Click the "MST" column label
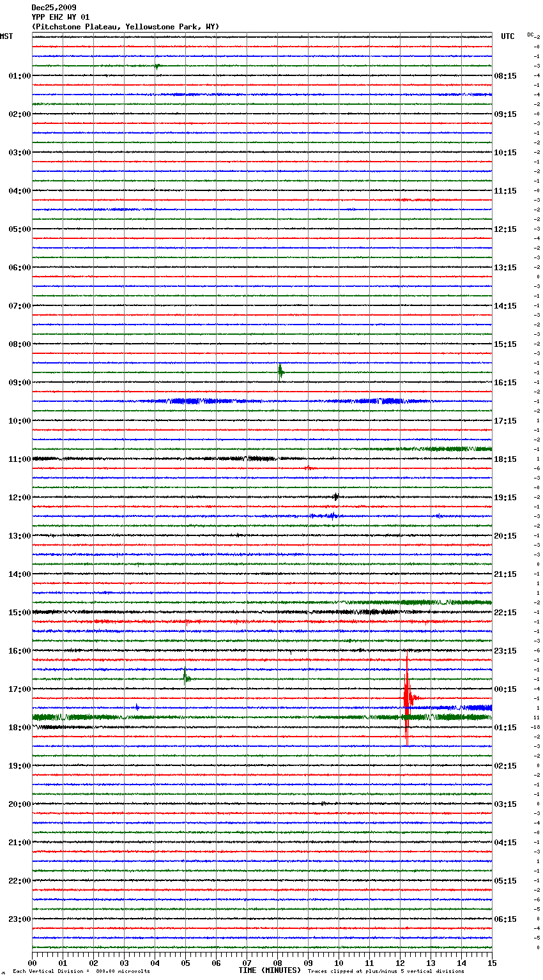 tap(6, 36)
